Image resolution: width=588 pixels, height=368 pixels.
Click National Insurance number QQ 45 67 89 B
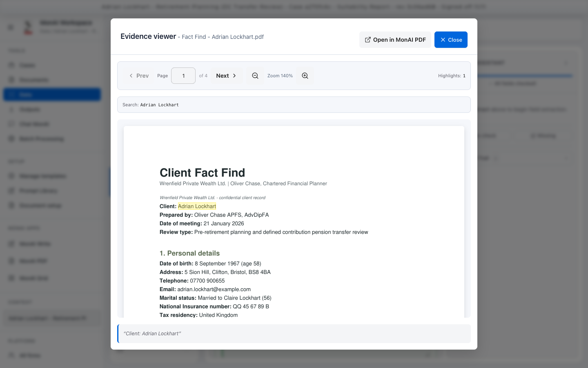click(214, 306)
